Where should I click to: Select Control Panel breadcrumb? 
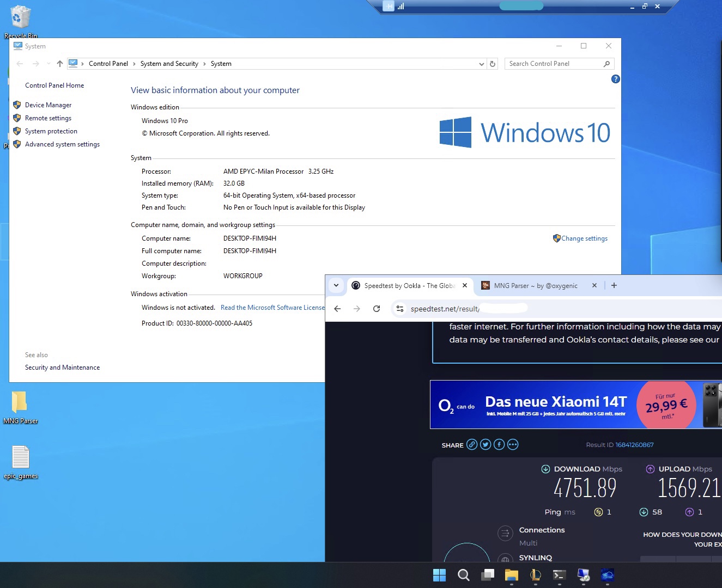click(108, 64)
